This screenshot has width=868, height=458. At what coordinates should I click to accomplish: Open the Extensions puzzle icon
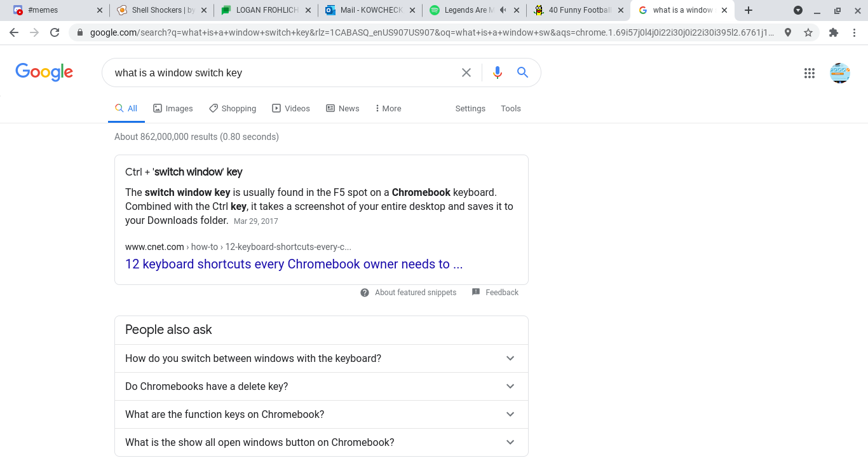tap(834, 32)
